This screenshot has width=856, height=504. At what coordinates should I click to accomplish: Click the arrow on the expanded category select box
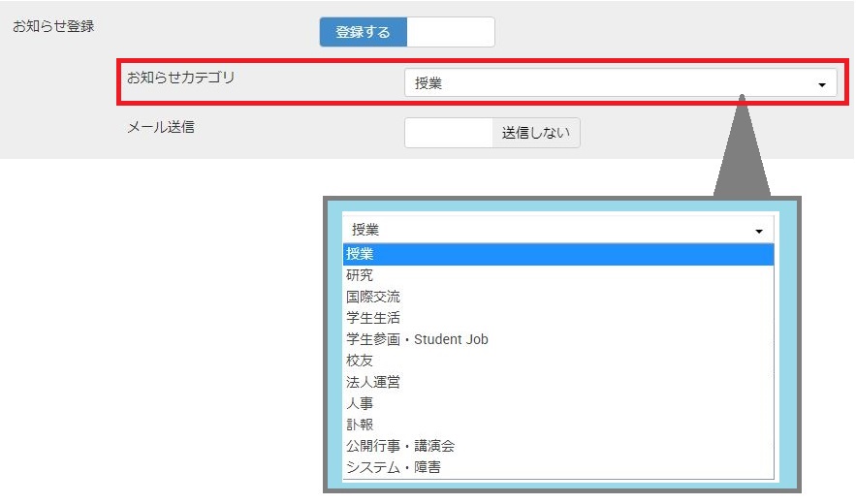pyautogui.click(x=759, y=231)
